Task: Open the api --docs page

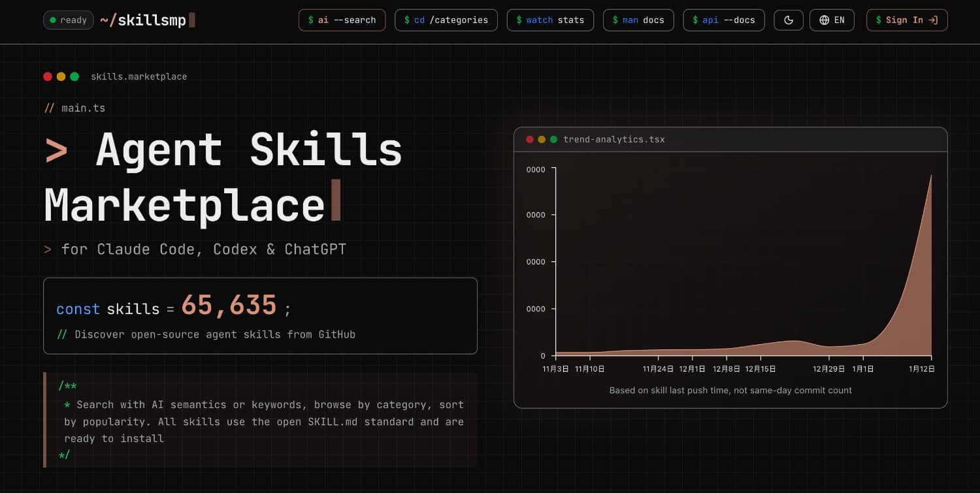Action: (x=724, y=20)
